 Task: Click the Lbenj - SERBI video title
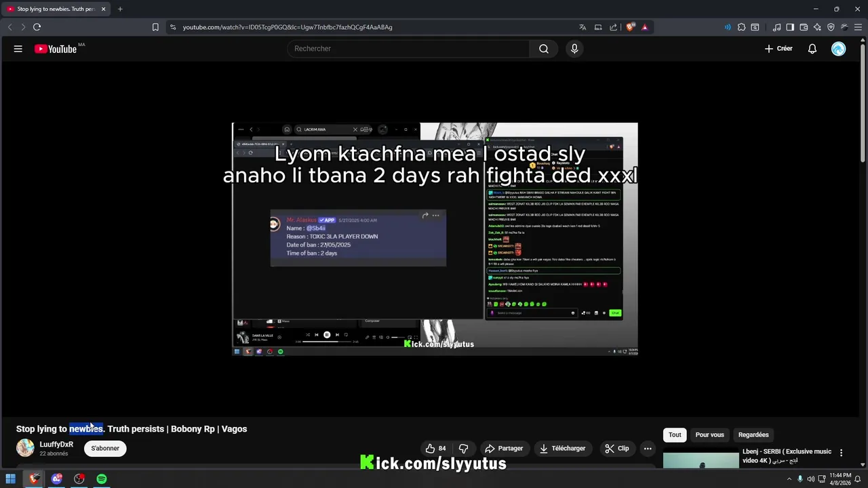(787, 455)
